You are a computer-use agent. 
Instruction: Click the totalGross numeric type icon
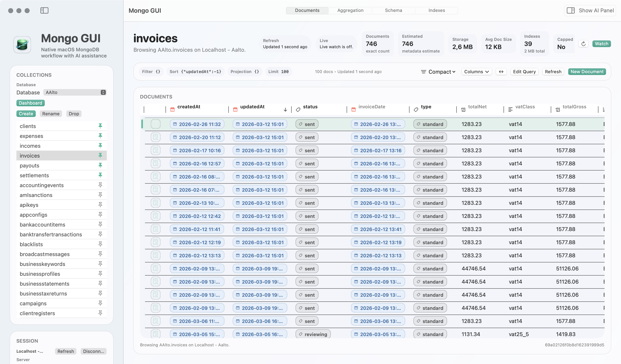(x=558, y=110)
